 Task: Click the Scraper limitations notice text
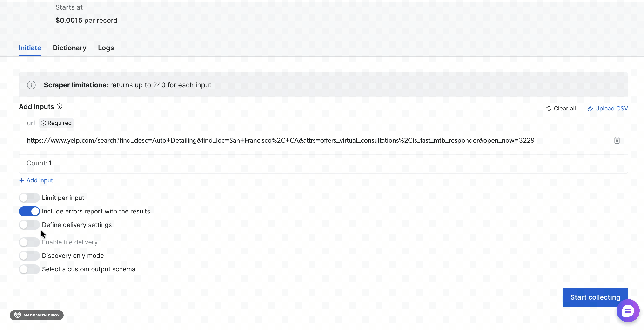coord(127,85)
